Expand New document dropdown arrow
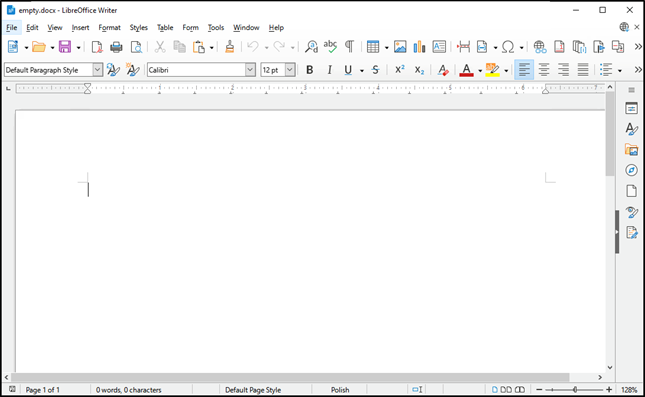This screenshot has width=645, height=397. 26,48
